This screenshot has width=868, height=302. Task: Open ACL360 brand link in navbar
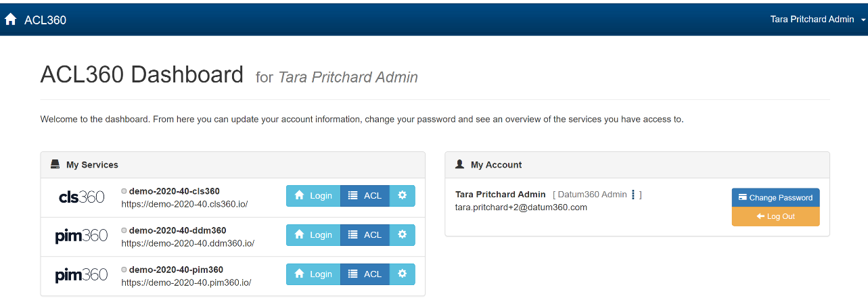click(45, 20)
